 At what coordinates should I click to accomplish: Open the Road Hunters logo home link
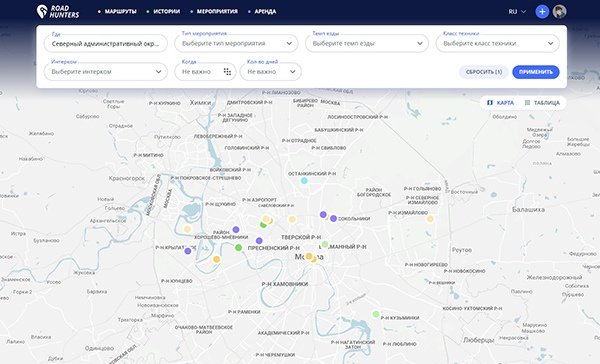(x=58, y=11)
